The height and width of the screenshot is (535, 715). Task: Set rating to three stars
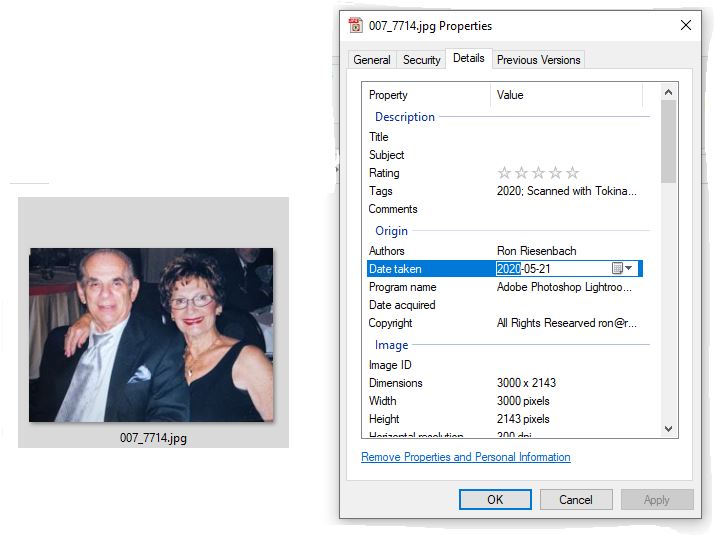pos(538,173)
